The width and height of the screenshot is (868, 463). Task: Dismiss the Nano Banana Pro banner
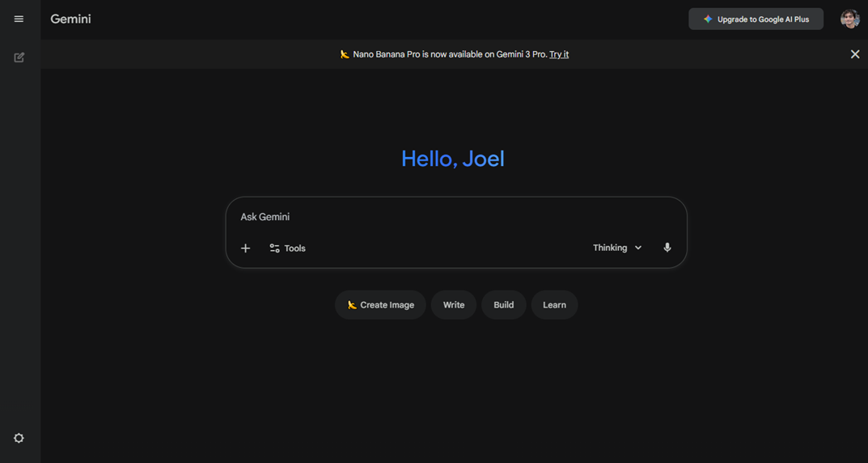click(855, 54)
